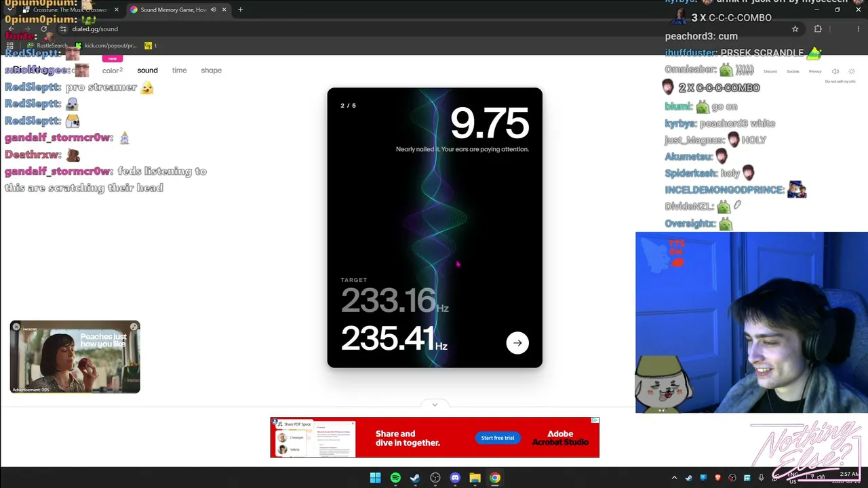868x488 pixels.
Task: Open OBS Studio from the taskbar
Action: pos(435,478)
